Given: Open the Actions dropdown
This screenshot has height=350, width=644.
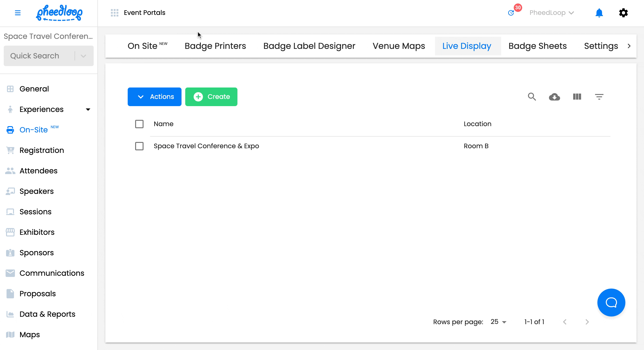Looking at the screenshot, I should pyautogui.click(x=154, y=97).
